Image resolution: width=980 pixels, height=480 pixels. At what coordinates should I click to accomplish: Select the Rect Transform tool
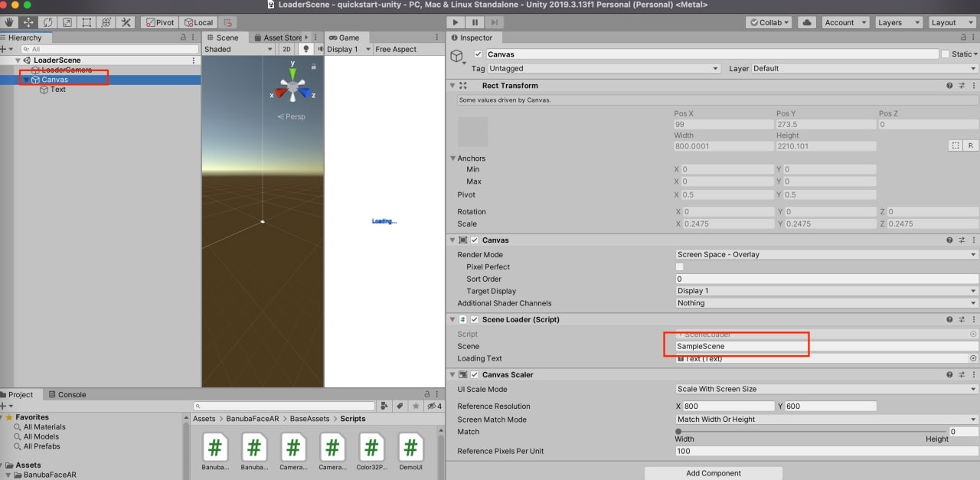(x=87, y=22)
